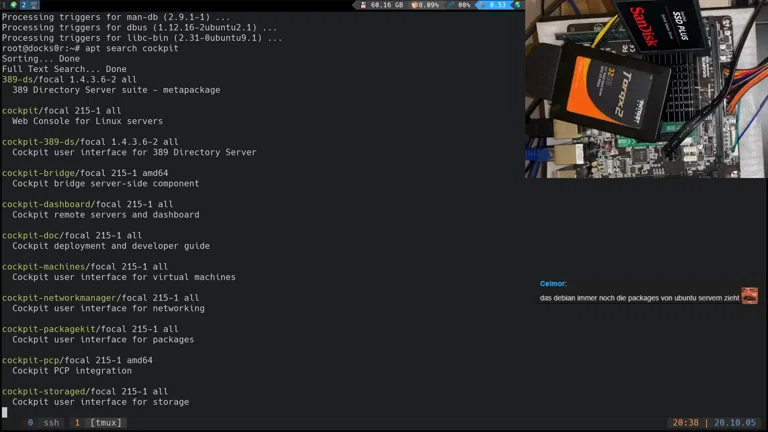The height and width of the screenshot is (432, 768).
Task: Click the cockpit-dashboard package name
Action: click(x=46, y=204)
